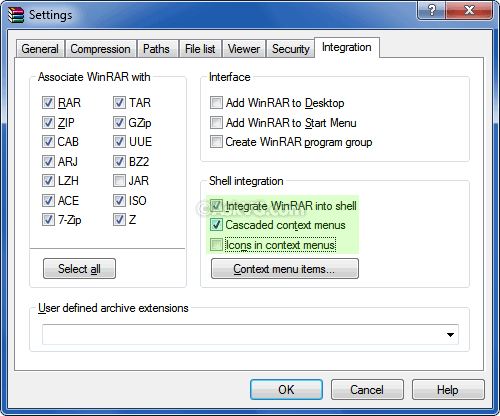
Task: Open Help from the bottom button
Action: click(x=448, y=389)
